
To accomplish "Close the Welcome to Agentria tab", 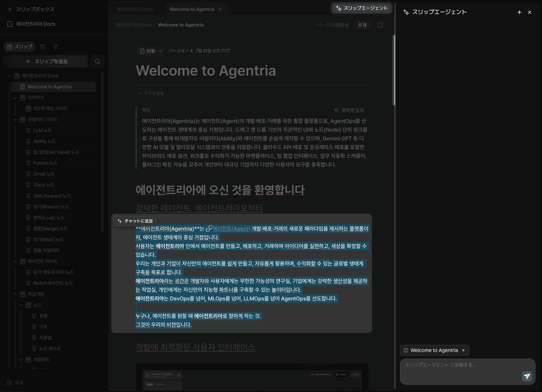I will (220, 9).
